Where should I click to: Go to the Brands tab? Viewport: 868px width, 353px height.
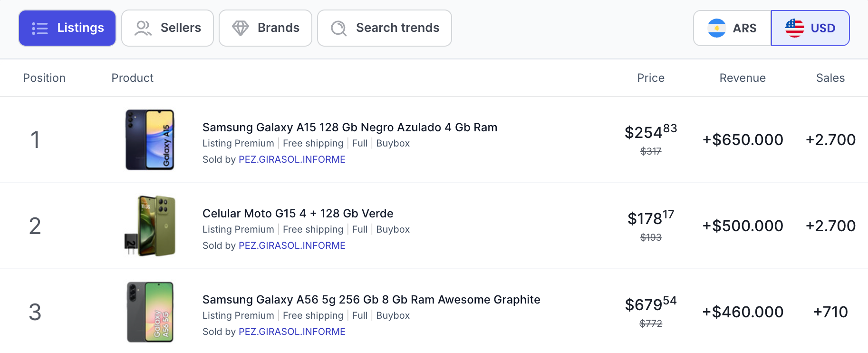pyautogui.click(x=265, y=29)
